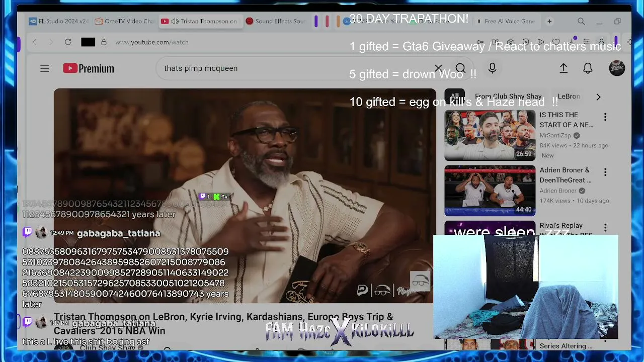Clear the YouTube search box text
This screenshot has height=362, width=644.
438,68
